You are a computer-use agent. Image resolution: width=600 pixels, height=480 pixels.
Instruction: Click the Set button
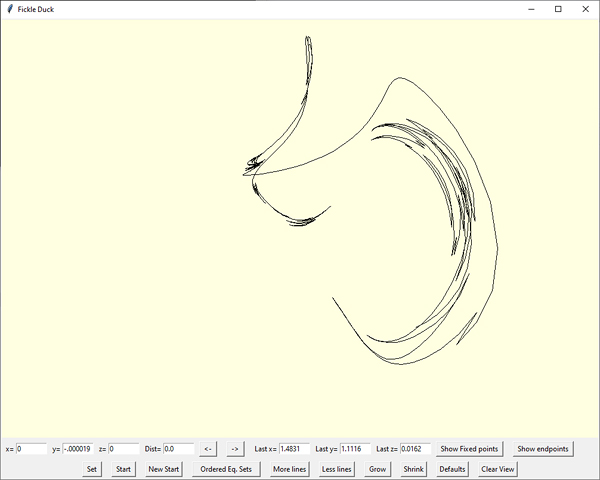pos(92,469)
